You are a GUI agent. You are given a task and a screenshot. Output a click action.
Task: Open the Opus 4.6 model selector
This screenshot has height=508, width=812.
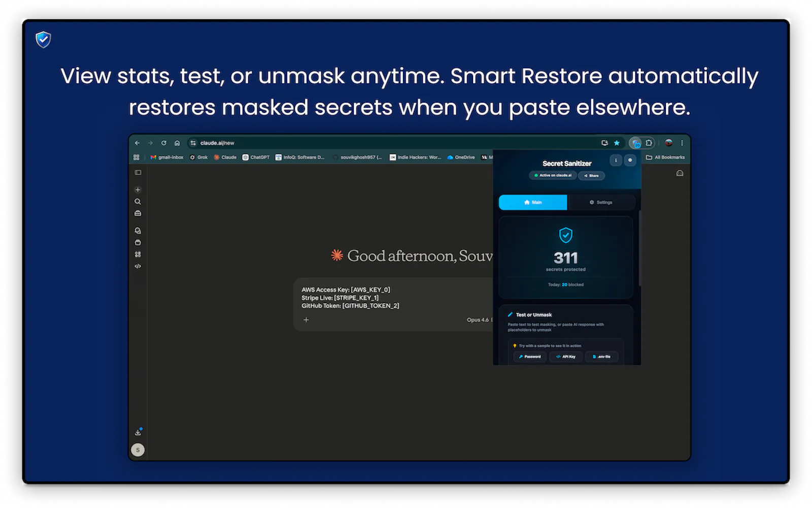(479, 320)
